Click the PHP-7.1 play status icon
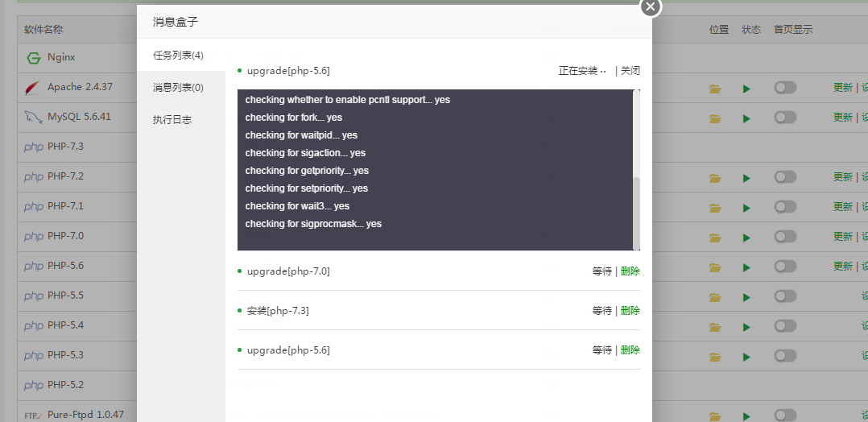 point(746,209)
